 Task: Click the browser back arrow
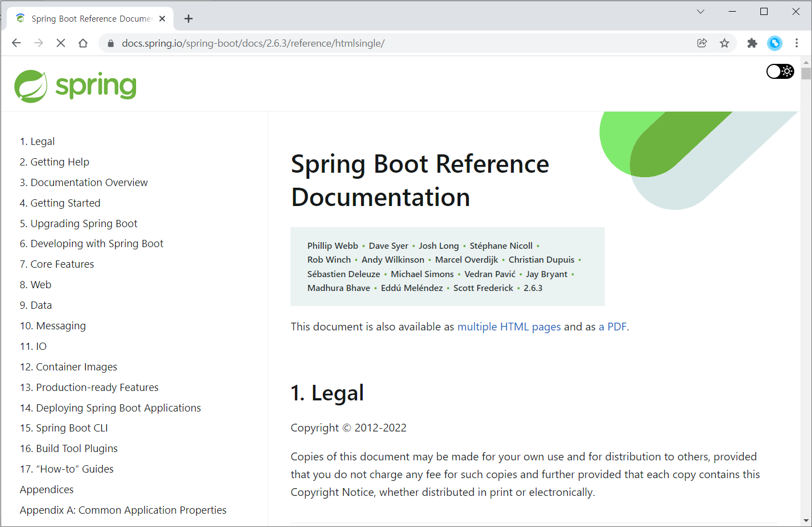(x=16, y=43)
